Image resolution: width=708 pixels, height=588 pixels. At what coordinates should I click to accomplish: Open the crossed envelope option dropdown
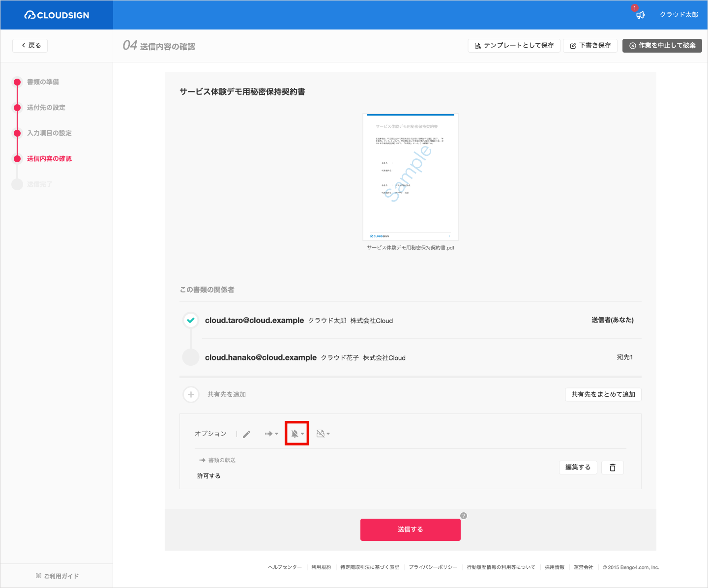pyautogui.click(x=323, y=434)
